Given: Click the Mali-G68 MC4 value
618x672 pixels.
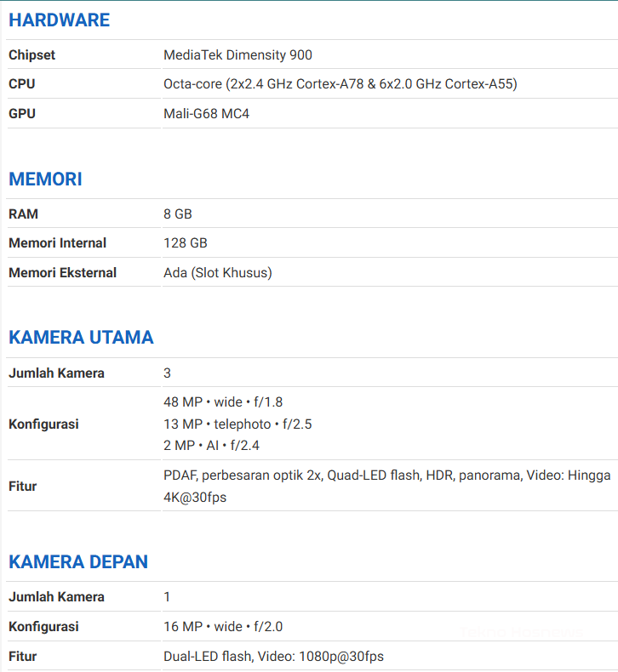Looking at the screenshot, I should tap(206, 113).
